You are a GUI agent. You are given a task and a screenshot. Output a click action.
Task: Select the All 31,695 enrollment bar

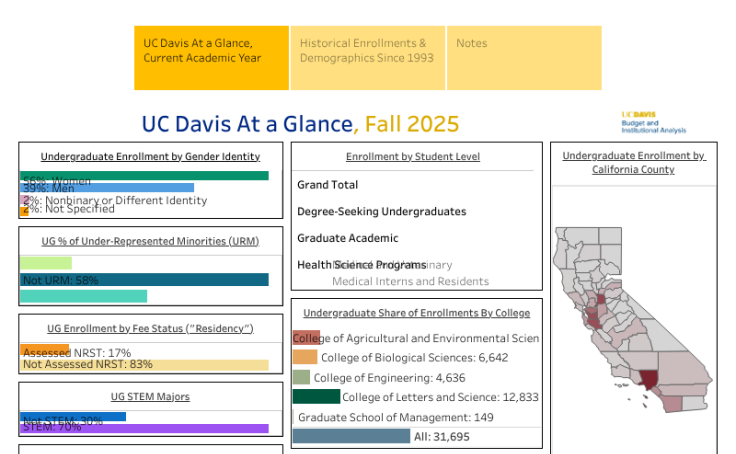point(351,436)
